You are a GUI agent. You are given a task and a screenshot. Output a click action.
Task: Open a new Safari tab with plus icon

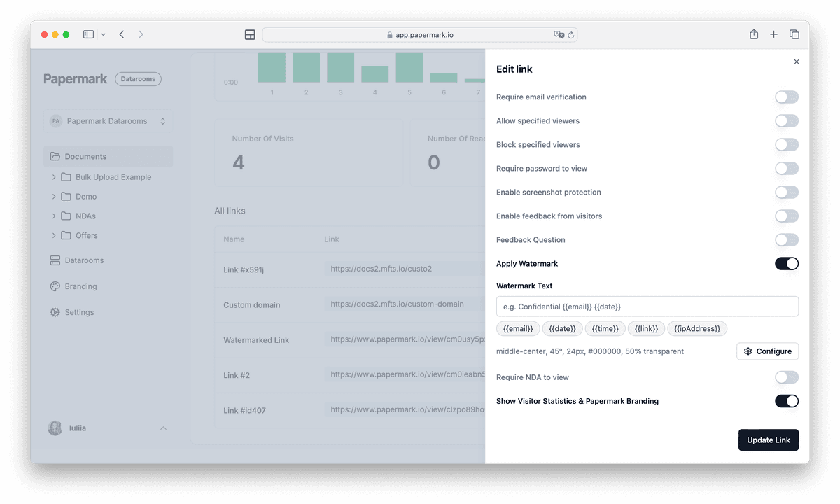pos(773,34)
